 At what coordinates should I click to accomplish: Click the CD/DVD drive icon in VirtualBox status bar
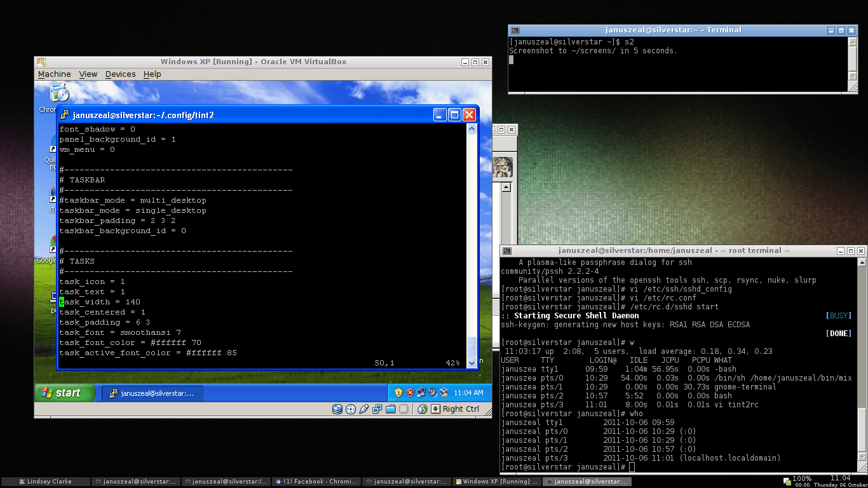click(351, 409)
